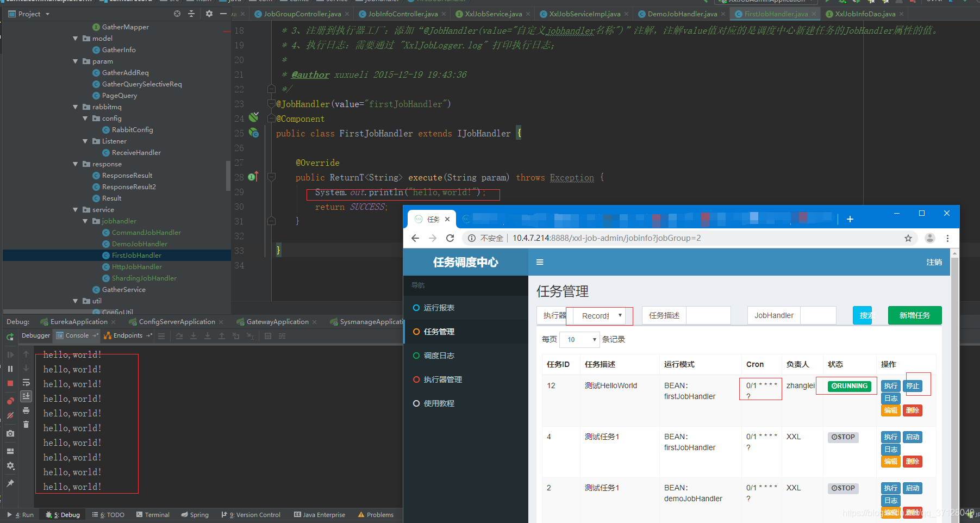
Task: Click Chrome profile avatar icon
Action: [x=930, y=238]
